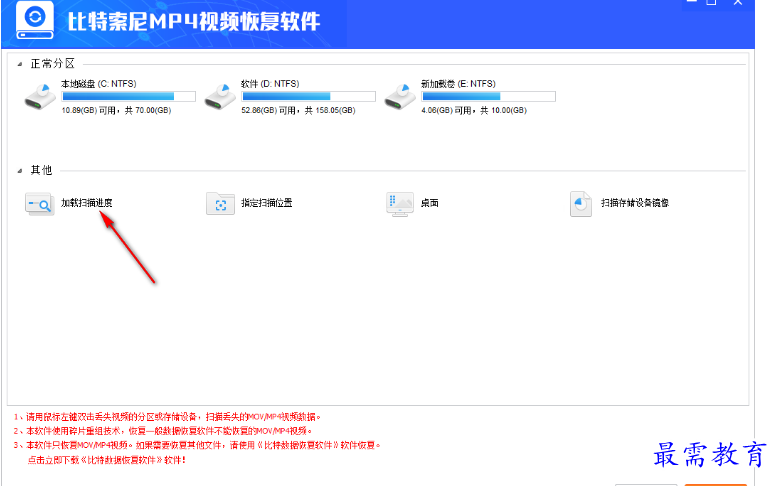775x486 pixels.
Task: Open the scan storage device image icon
Action: (580, 204)
